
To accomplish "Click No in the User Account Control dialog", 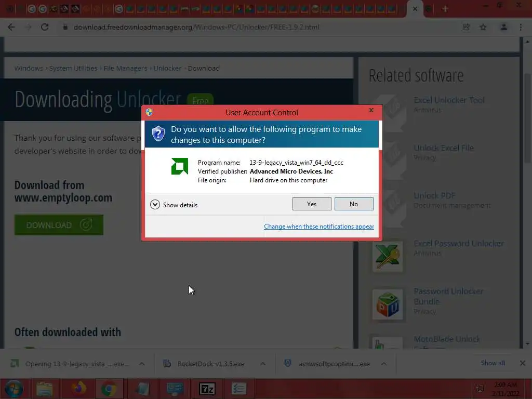I will coord(353,204).
